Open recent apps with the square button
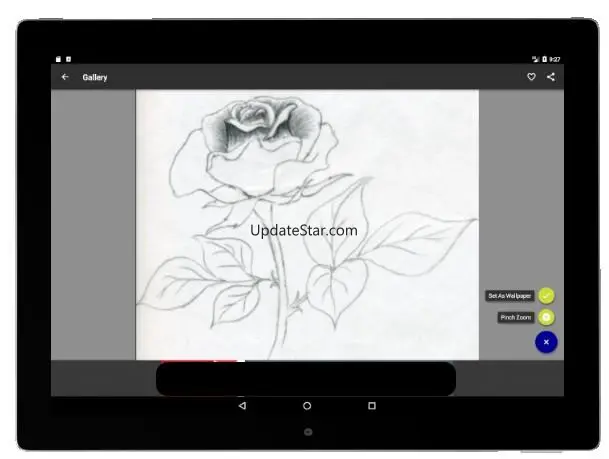 [x=372, y=406]
